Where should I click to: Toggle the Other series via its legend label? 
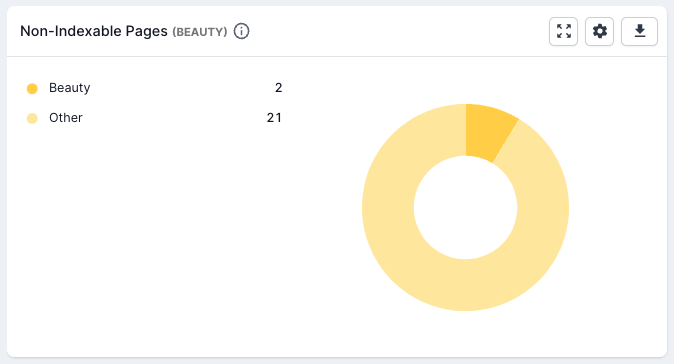(x=66, y=118)
